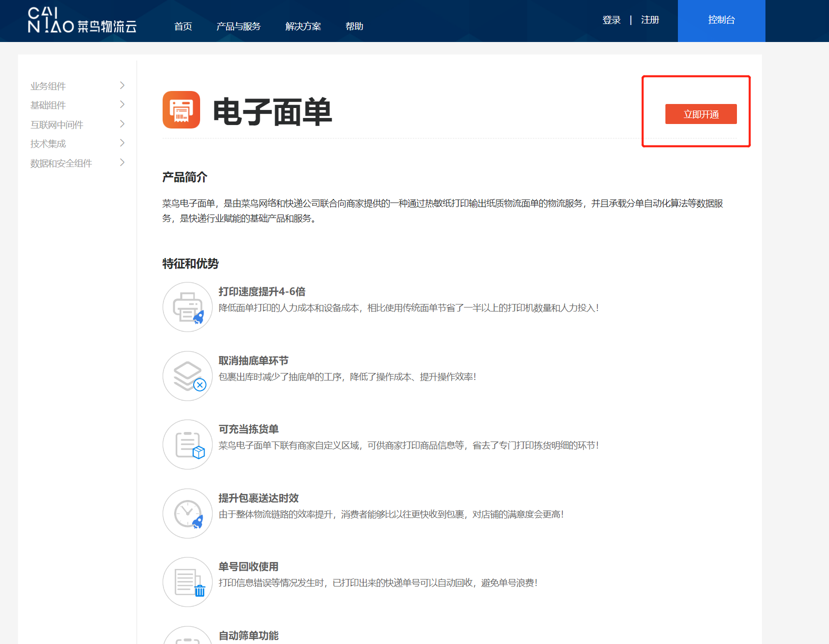Open the 数据和安全组件 sidebar category
This screenshot has height=644, width=829.
(x=61, y=163)
